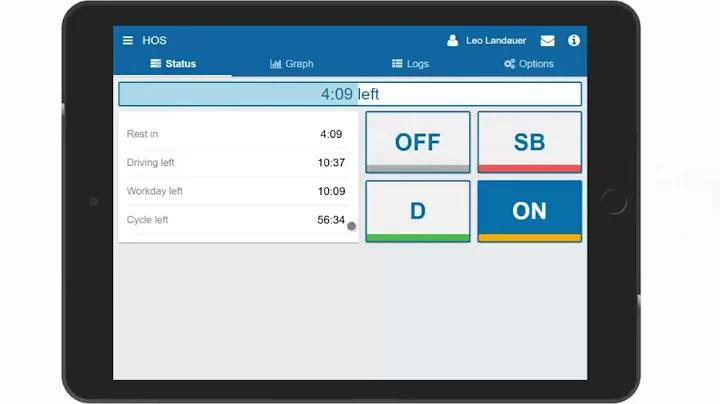Select the ON duty status button
720x404 pixels.
pyautogui.click(x=529, y=211)
